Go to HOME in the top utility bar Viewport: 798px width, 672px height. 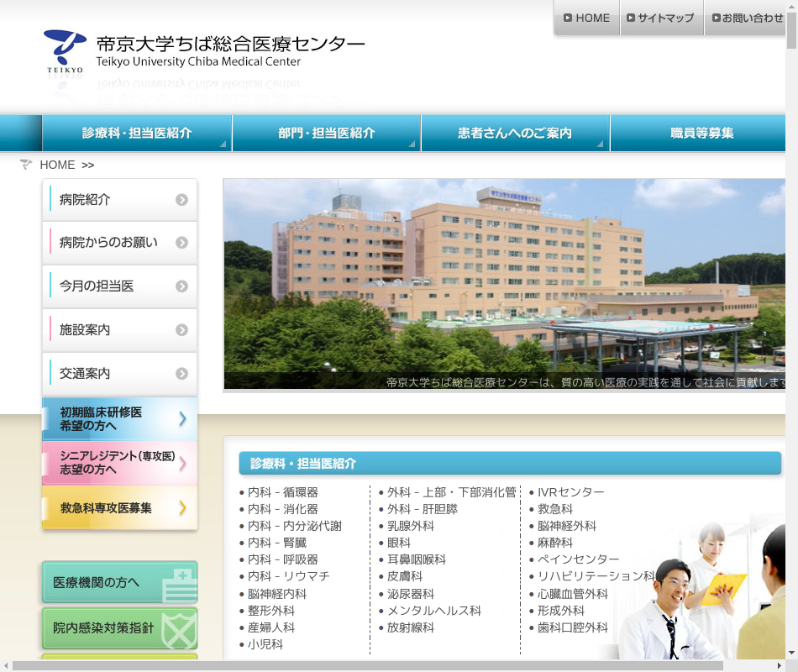(587, 18)
